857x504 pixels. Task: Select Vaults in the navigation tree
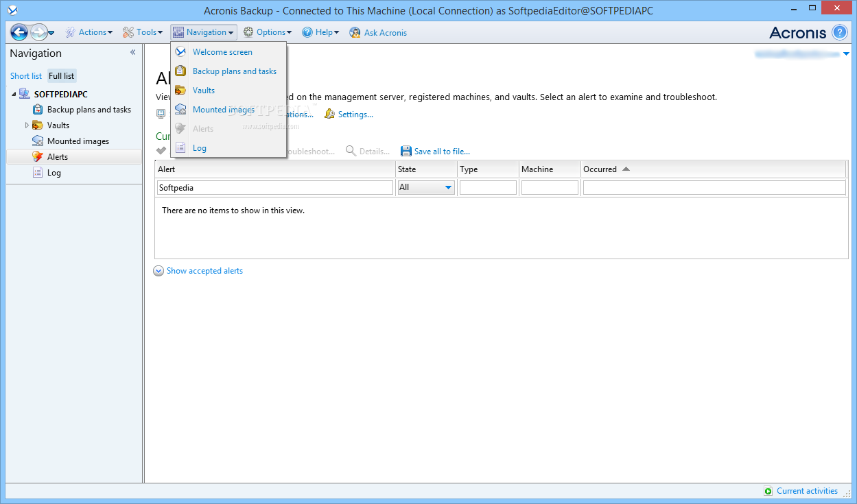(58, 125)
